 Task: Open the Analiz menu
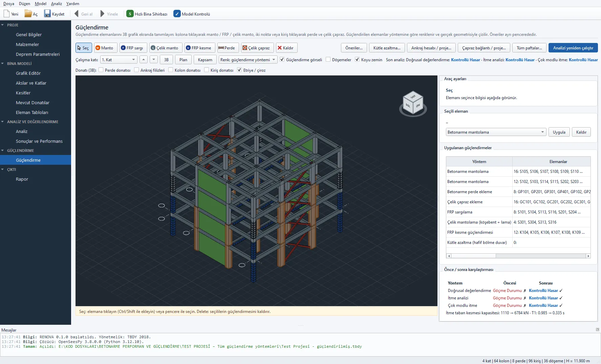point(57,3)
